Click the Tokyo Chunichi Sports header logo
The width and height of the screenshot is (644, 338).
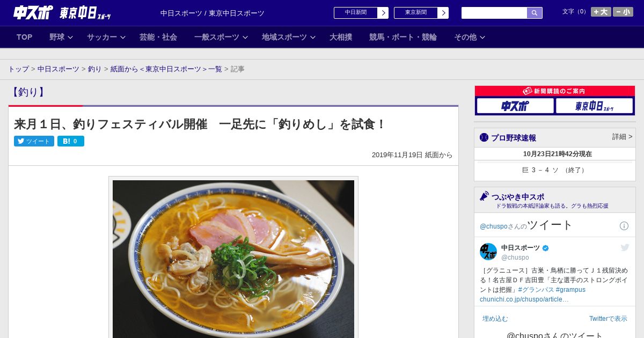85,13
